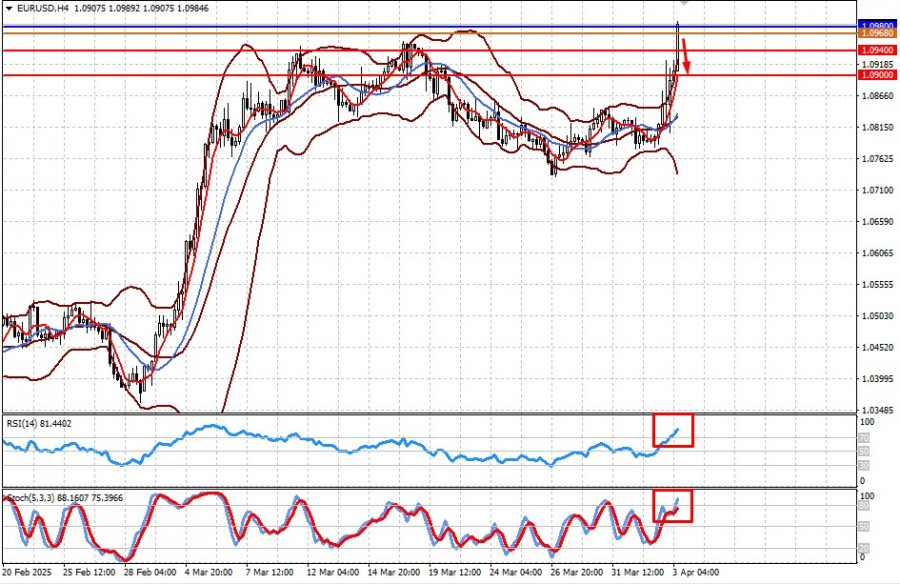Click the 25 Feb 12:00 time label

(88, 573)
